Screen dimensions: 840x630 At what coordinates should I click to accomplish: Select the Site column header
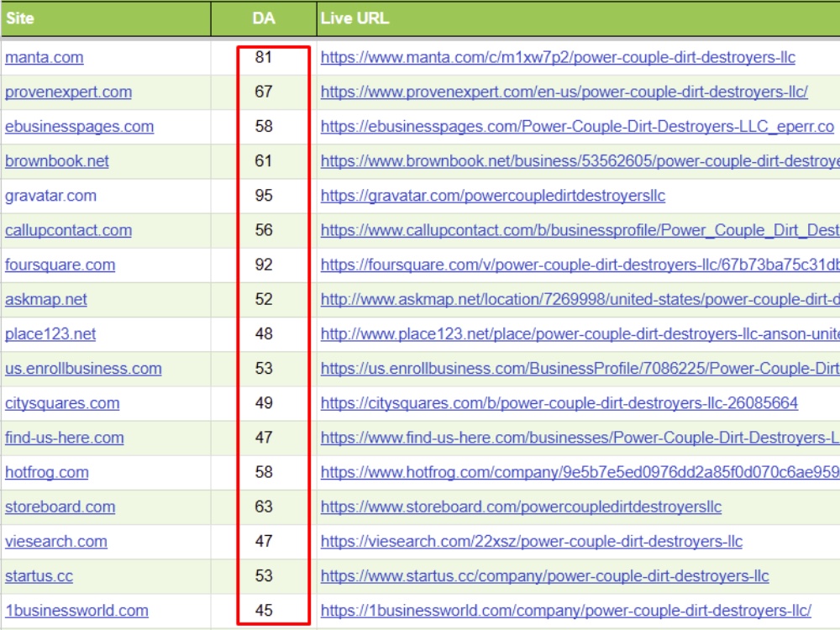106,18
